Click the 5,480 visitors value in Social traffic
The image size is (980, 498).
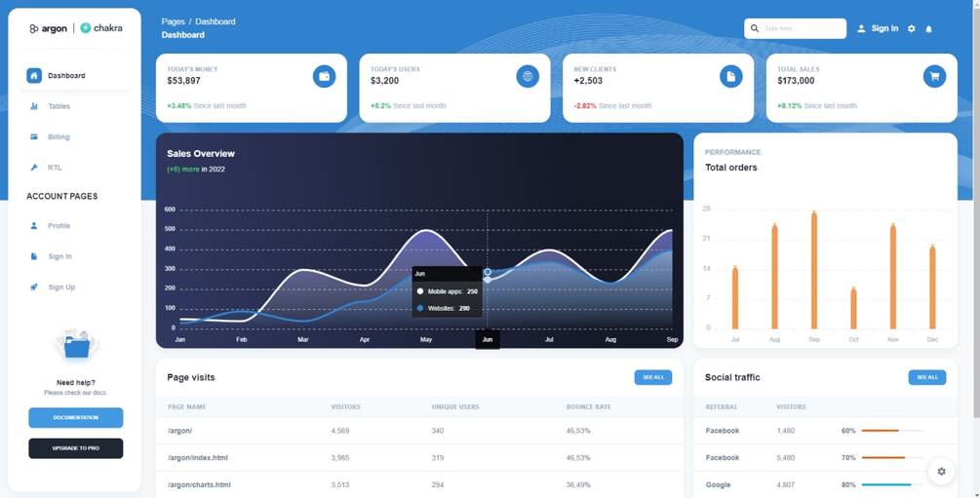click(x=786, y=458)
